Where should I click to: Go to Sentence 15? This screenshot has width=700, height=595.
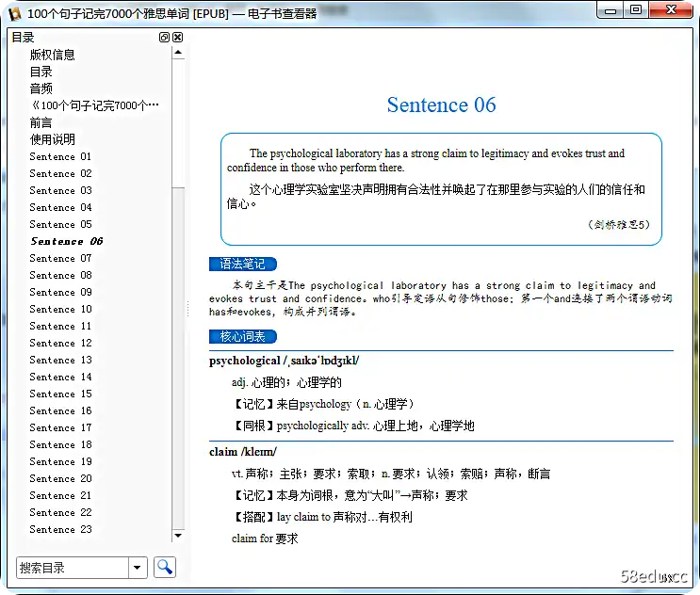point(60,394)
